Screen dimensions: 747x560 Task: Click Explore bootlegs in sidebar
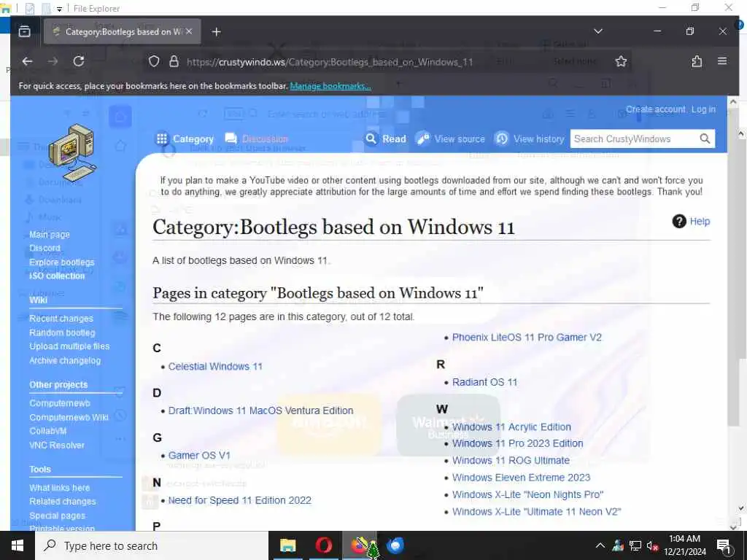(62, 262)
